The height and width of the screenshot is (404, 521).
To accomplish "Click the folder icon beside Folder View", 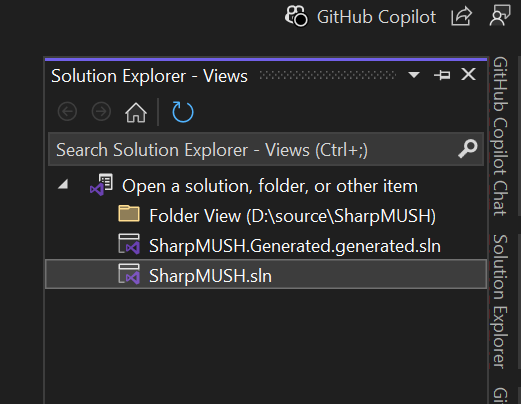I will 129,214.
